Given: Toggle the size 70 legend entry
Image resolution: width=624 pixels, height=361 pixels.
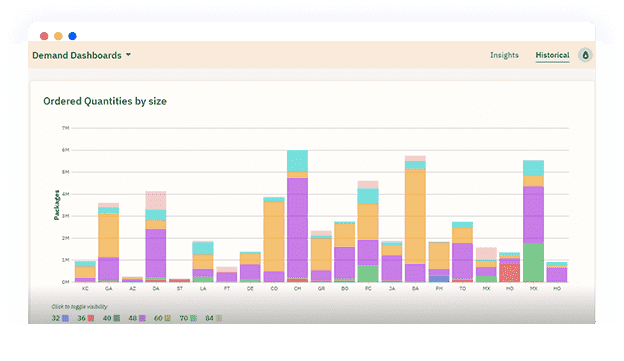Looking at the screenshot, I should click(188, 318).
